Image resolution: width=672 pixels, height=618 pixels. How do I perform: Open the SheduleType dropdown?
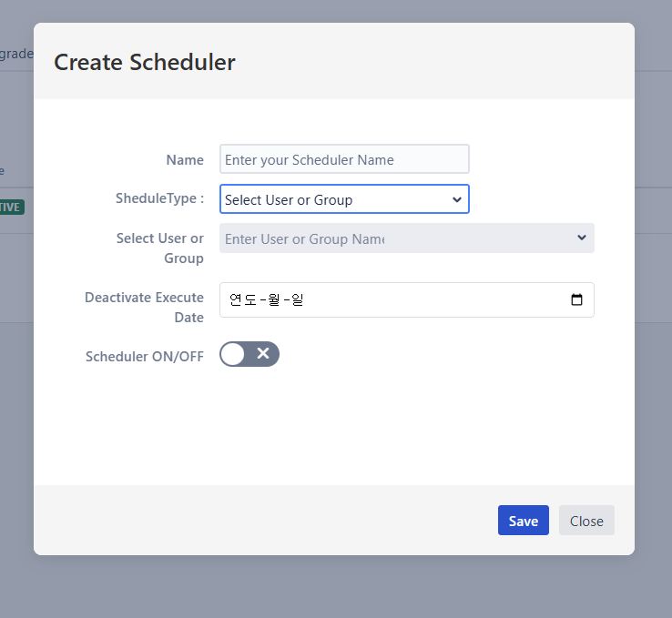click(x=344, y=199)
